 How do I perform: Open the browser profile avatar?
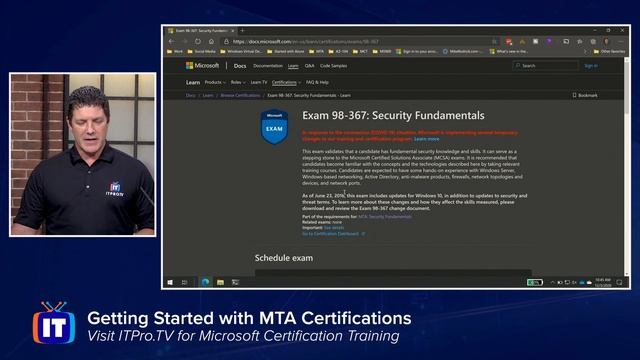tap(607, 42)
